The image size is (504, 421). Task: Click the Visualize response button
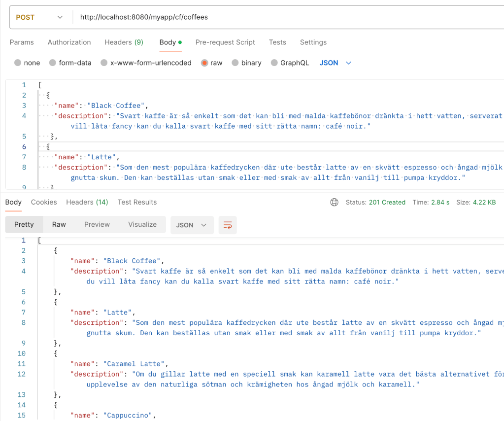[142, 224]
